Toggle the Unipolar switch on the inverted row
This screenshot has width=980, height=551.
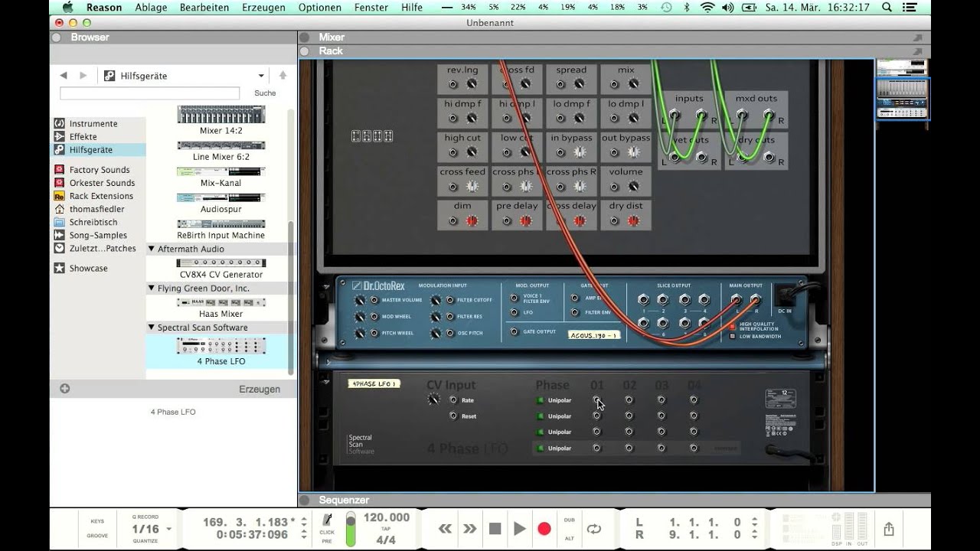[x=540, y=448]
